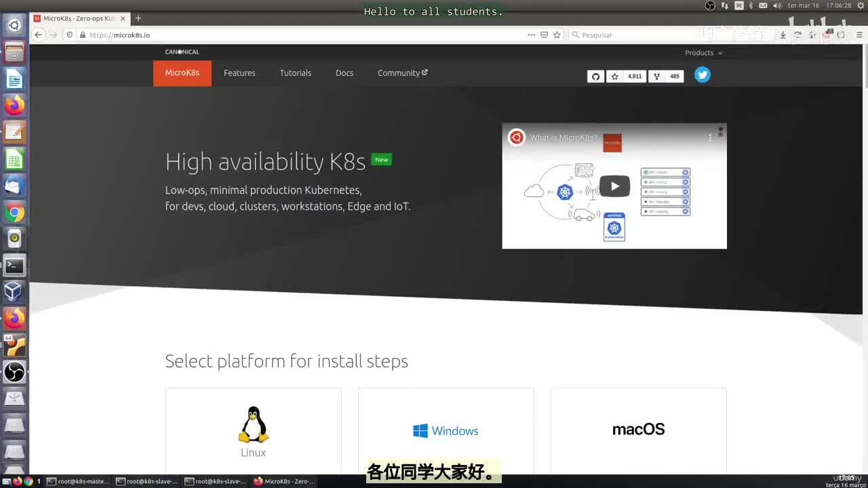
Task: Switch to MicroK8s Firefox window in taskbar
Action: click(x=284, y=481)
